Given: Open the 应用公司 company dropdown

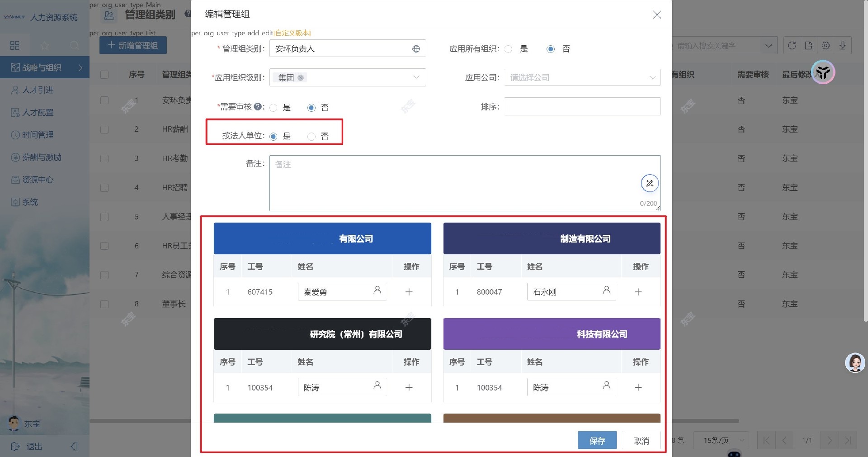Looking at the screenshot, I should tap(582, 77).
